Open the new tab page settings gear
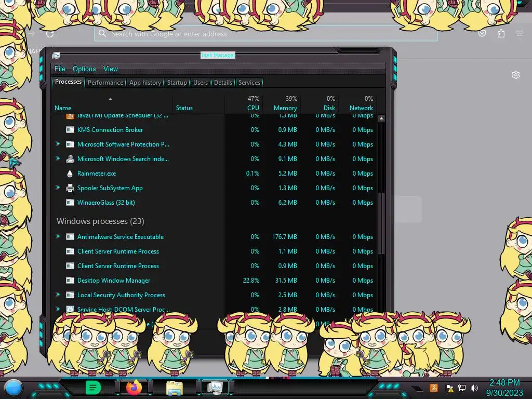The image size is (532, 399). [x=516, y=75]
